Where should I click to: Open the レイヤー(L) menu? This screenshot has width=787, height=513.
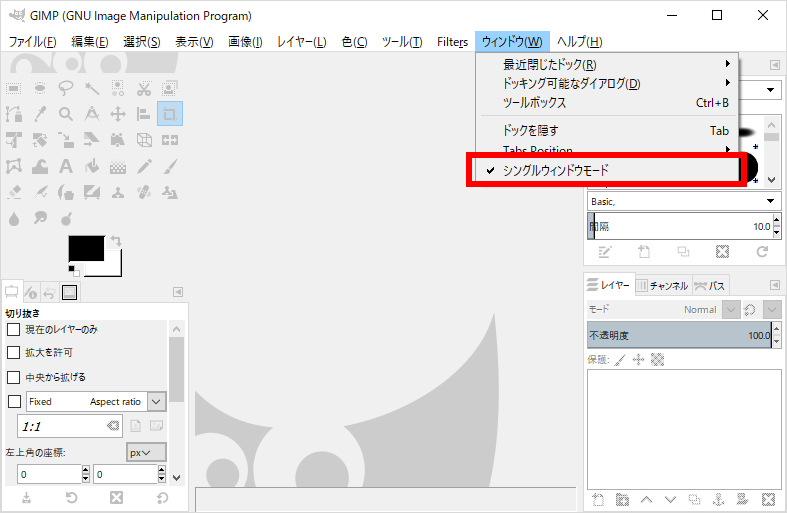point(302,42)
